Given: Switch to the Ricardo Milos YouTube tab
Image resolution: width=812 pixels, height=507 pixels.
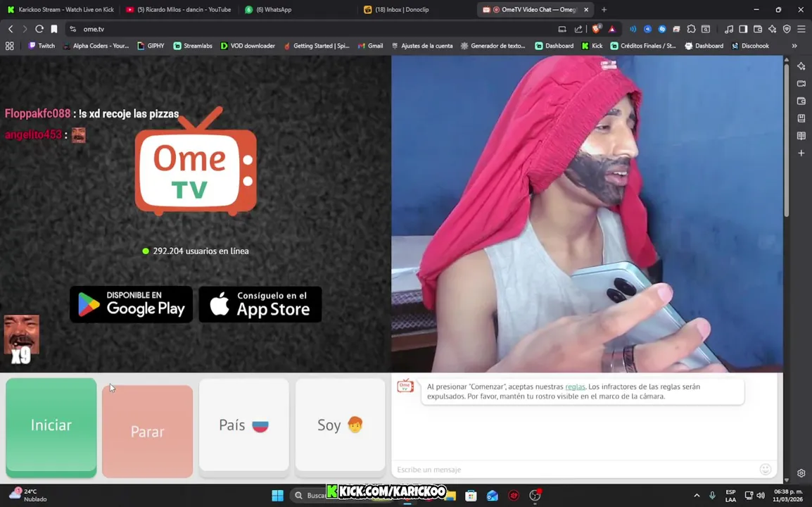Looking at the screenshot, I should pyautogui.click(x=179, y=9).
